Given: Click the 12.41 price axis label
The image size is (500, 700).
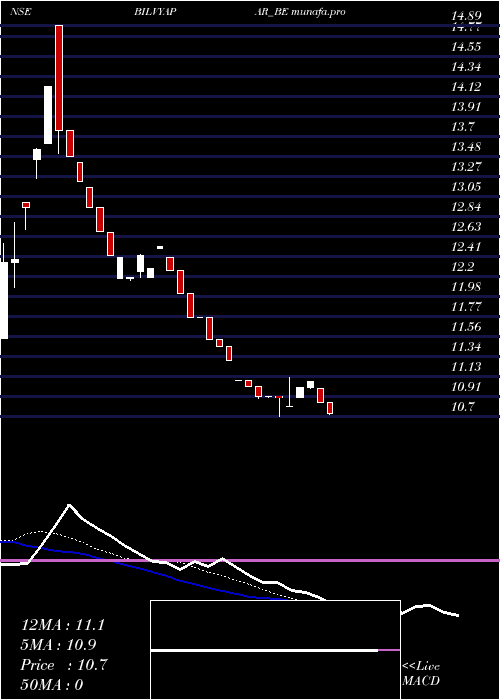Looking at the screenshot, I should [466, 246].
